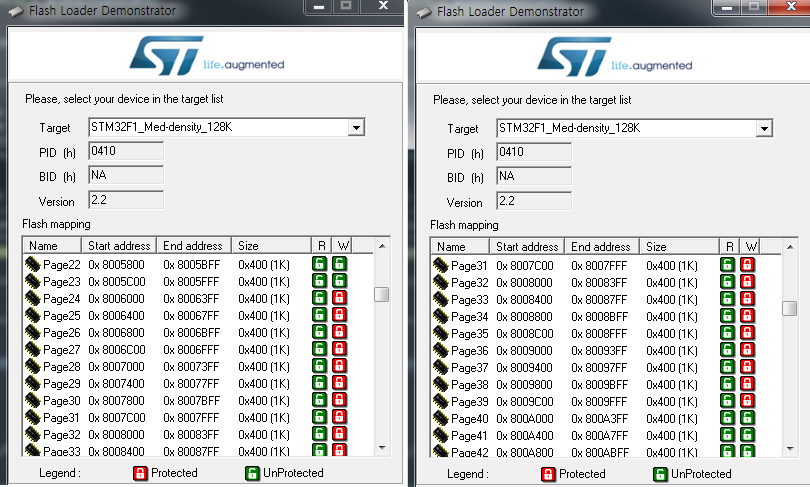
Task: Click scroll up arrow in left flash list
Action: (x=382, y=246)
